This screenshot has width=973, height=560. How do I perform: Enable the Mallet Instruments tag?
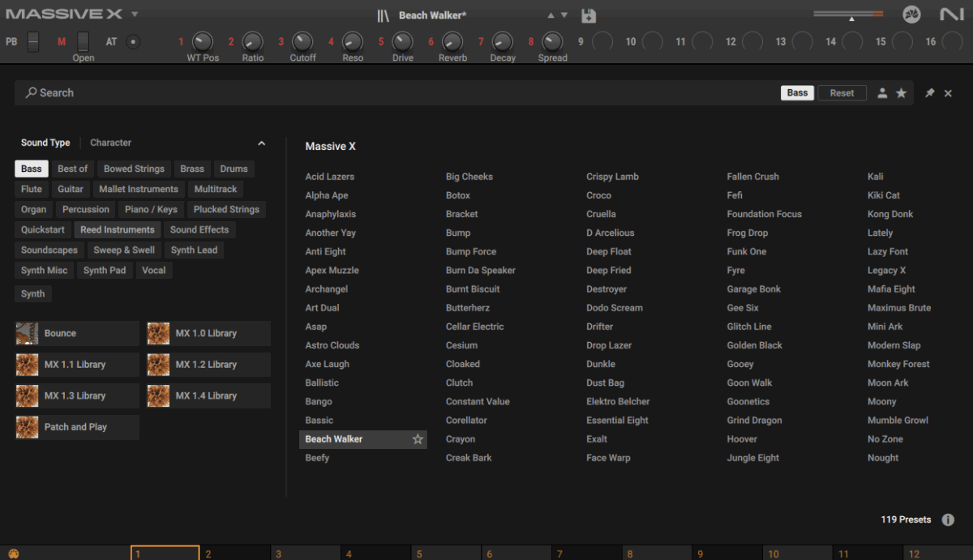(139, 189)
